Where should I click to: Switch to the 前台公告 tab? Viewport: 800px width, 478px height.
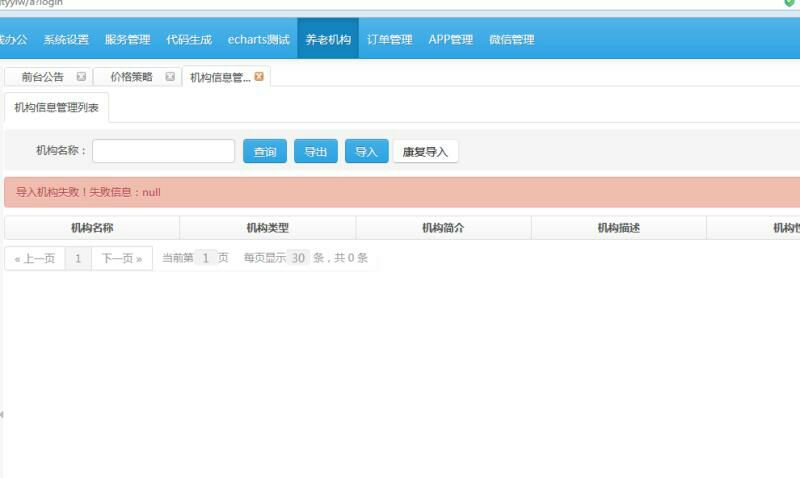coord(41,77)
